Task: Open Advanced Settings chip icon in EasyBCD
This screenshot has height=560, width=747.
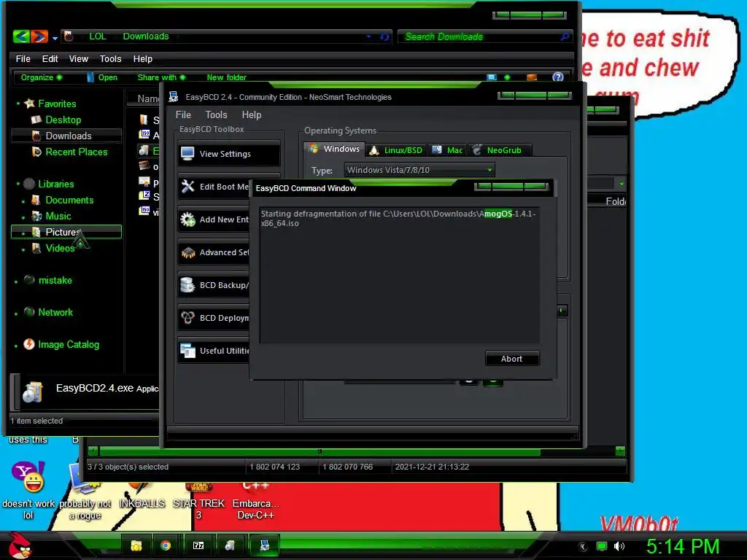Action: pos(187,252)
